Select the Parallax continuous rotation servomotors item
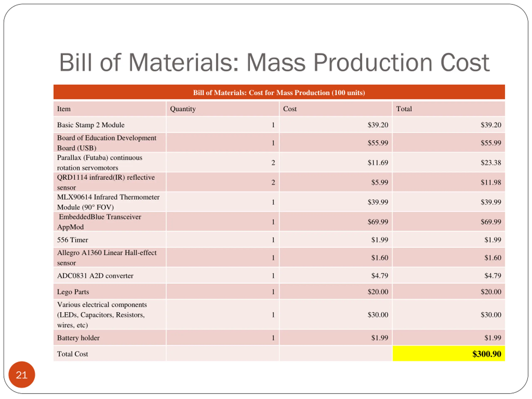Viewport: 532px width, 399px height. pos(110,162)
